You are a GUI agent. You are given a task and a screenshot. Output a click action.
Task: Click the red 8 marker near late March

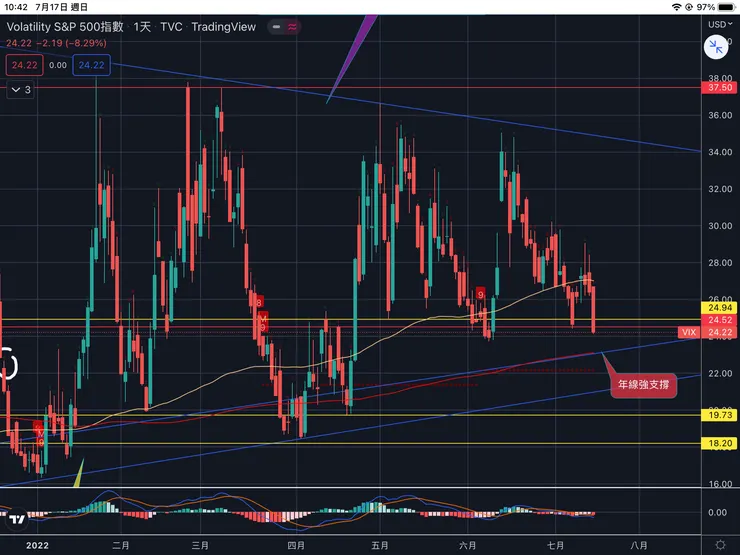click(259, 302)
